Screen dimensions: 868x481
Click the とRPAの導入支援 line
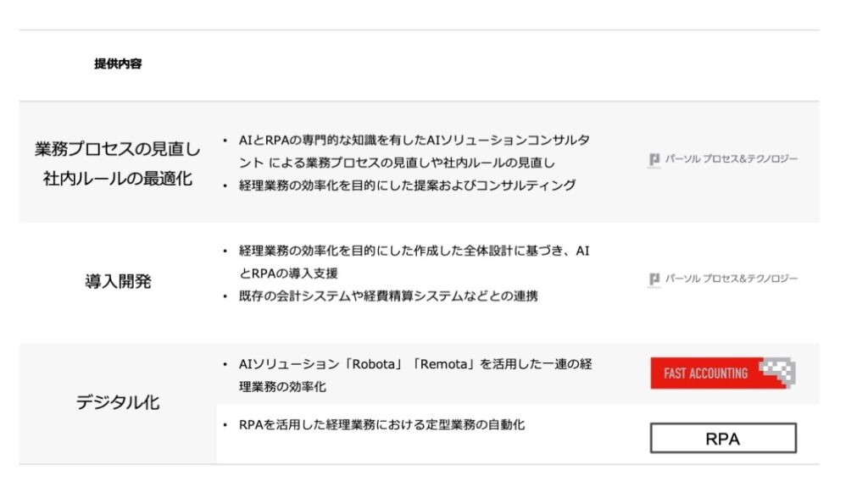[x=288, y=274]
